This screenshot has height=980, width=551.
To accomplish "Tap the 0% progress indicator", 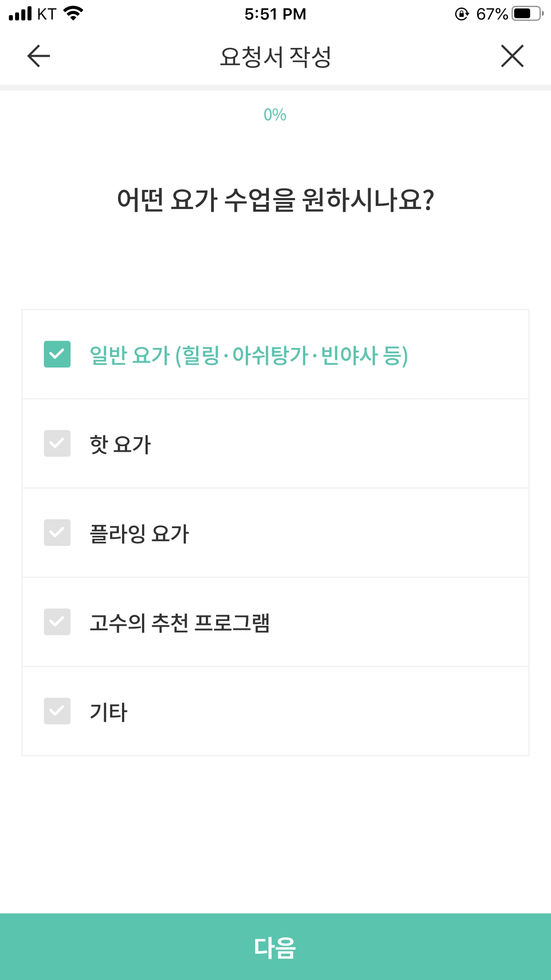I will (x=275, y=115).
